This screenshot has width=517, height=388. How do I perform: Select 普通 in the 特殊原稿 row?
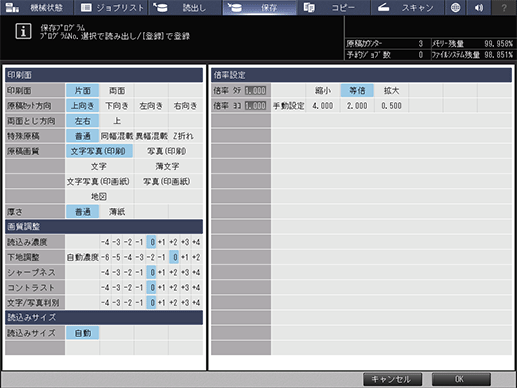[82, 136]
